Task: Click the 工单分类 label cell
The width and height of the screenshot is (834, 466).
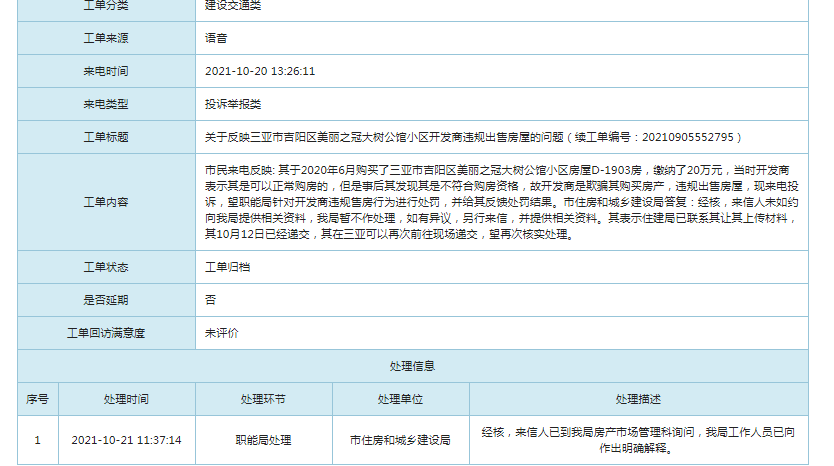Action: (105, 6)
